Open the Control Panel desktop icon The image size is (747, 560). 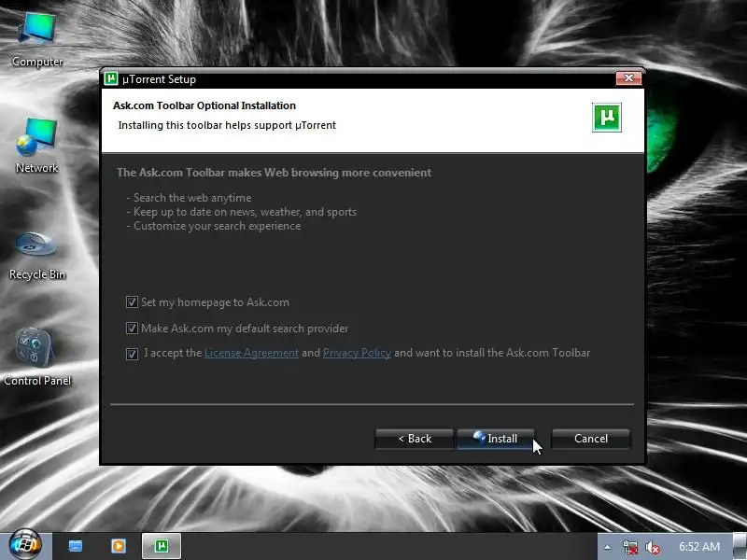37,357
